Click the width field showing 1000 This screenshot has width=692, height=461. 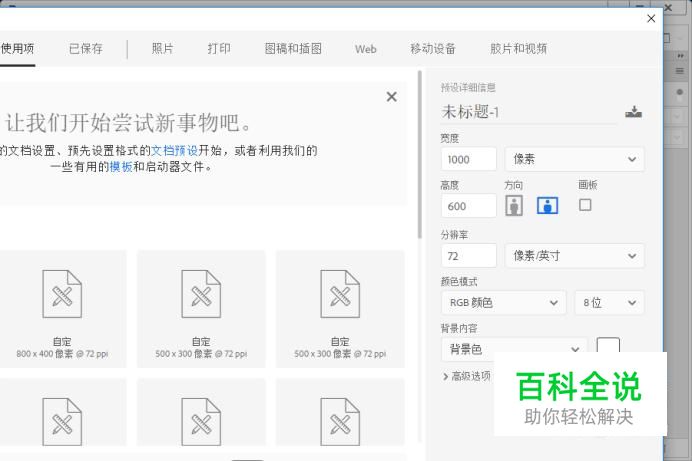[x=469, y=159]
